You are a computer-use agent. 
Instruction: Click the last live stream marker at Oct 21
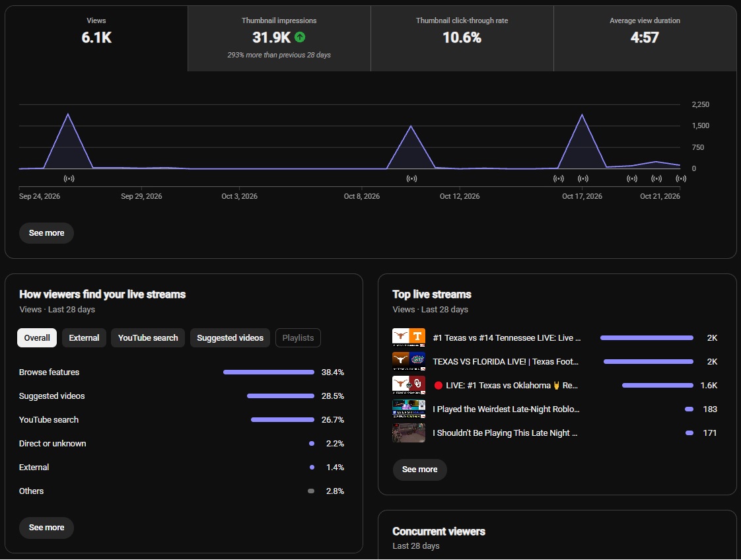point(681,179)
